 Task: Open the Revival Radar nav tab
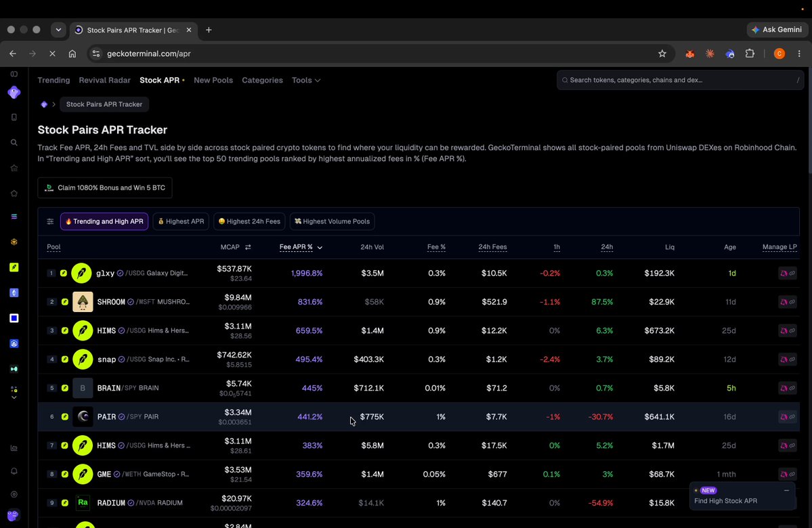[x=104, y=81]
